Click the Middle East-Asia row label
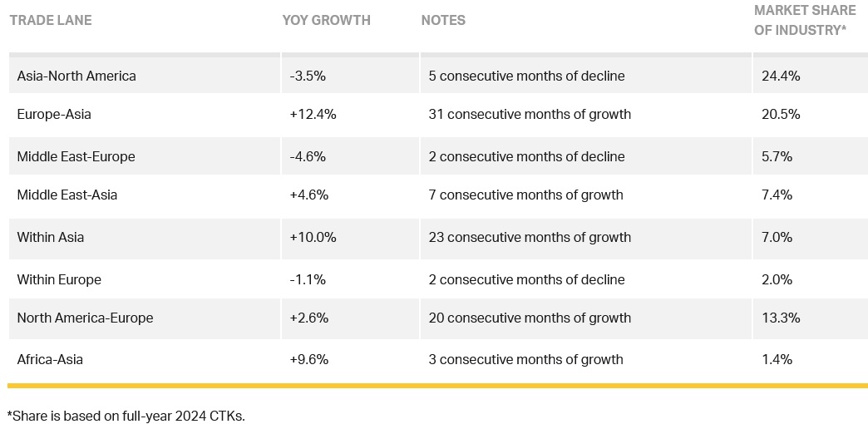Image resolution: width=868 pixels, height=424 pixels. (x=67, y=195)
